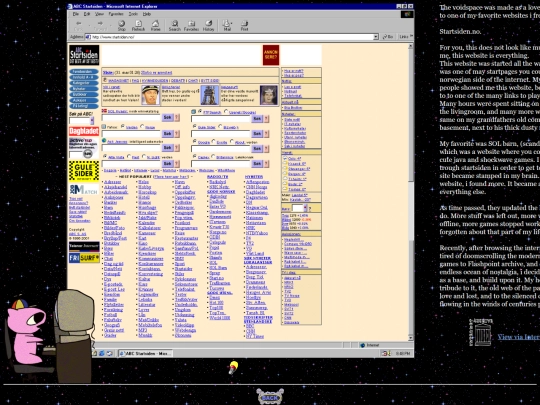Click the captain portrait thumbnail
Viewport: 540px width, 405px height.
tap(150, 95)
